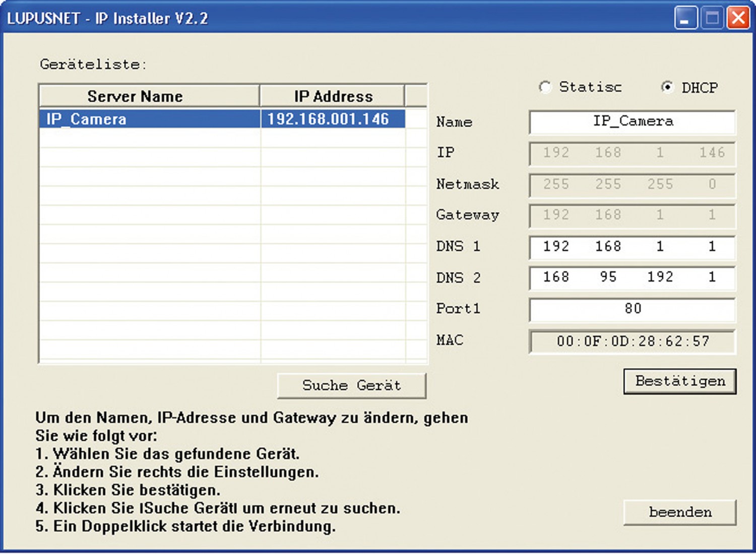Click the disabled maximize window button
Image resolution: width=756 pixels, height=554 pixels.
tap(712, 18)
